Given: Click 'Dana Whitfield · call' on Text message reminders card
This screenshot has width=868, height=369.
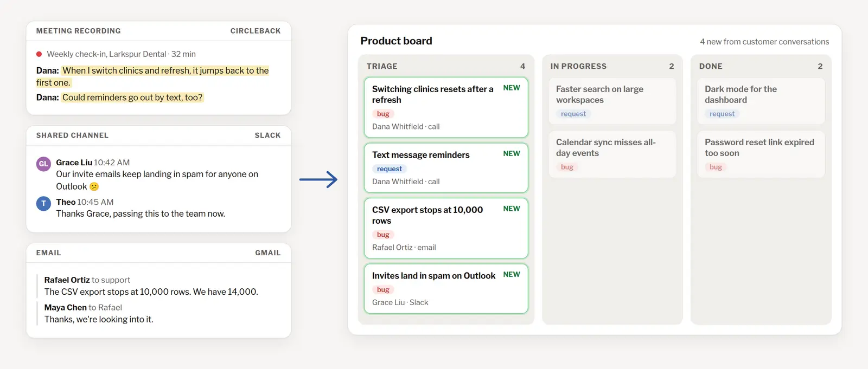Looking at the screenshot, I should pos(406,182).
